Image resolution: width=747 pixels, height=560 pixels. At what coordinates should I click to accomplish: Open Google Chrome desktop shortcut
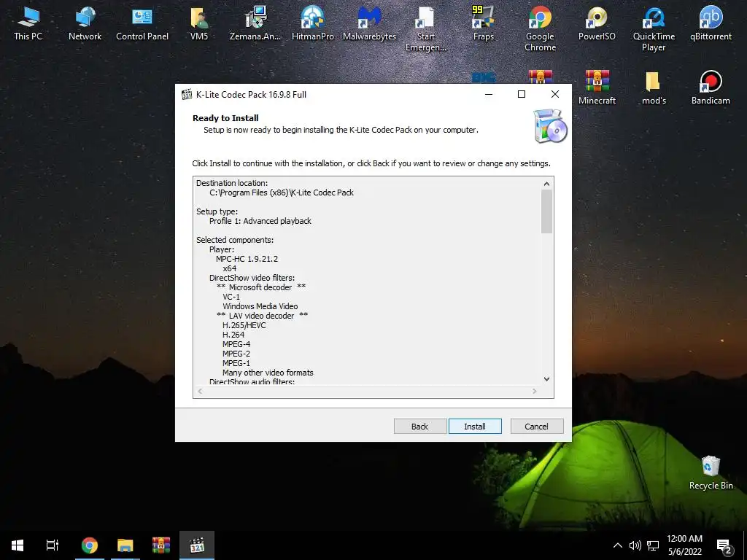(540, 28)
